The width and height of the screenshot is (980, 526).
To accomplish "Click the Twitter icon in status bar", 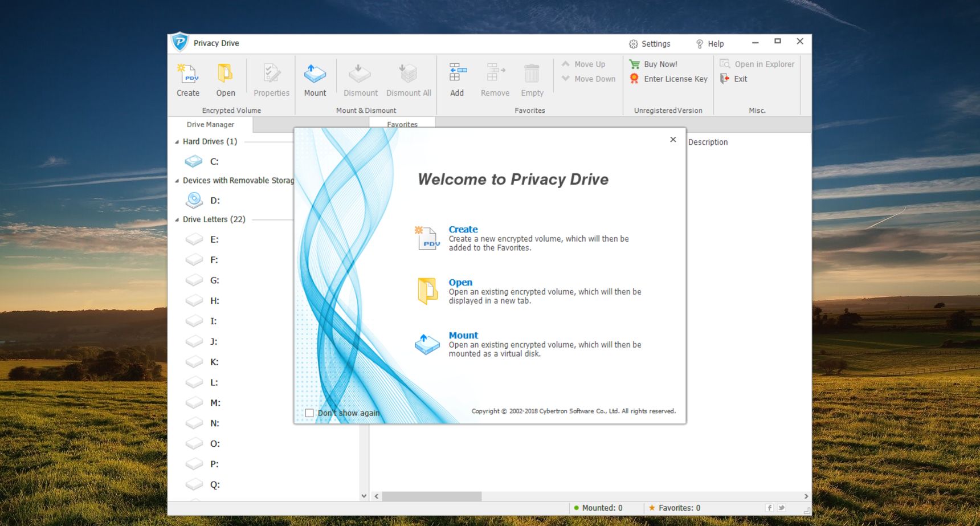I will point(782,508).
